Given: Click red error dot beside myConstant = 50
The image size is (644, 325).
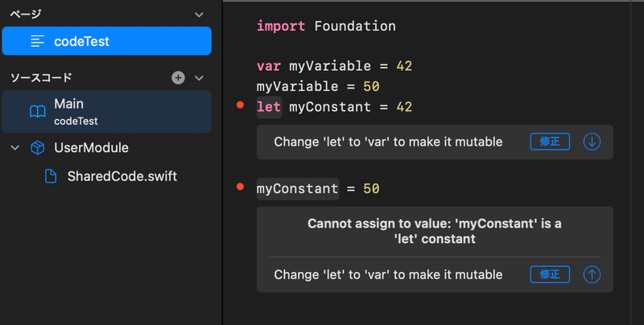Looking at the screenshot, I should [240, 187].
